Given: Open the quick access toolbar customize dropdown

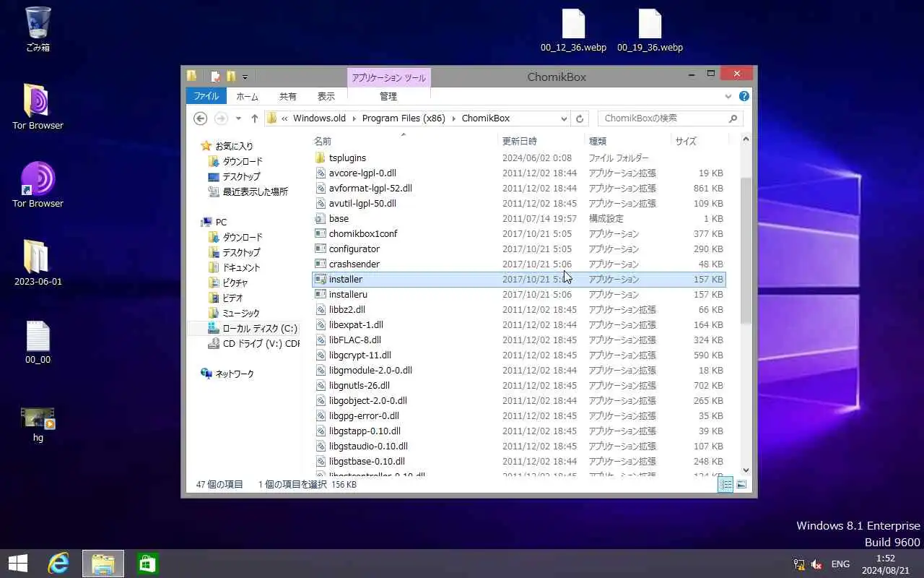Looking at the screenshot, I should click(245, 77).
